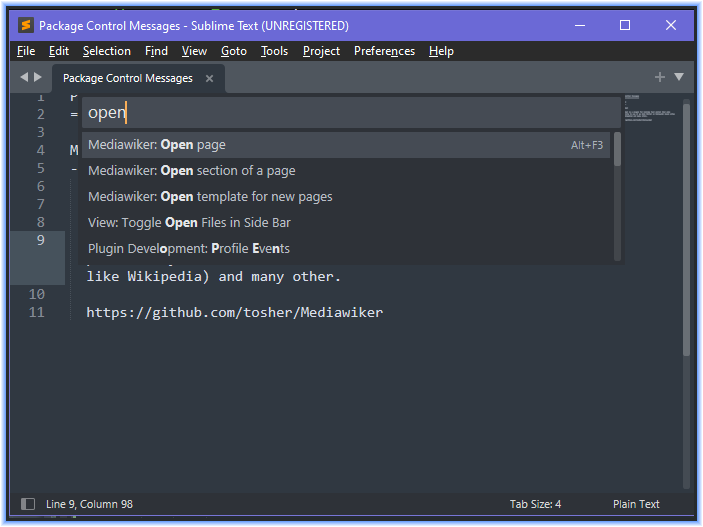Open the Tools menu
Viewport: 703px width, 527px height.
[274, 51]
